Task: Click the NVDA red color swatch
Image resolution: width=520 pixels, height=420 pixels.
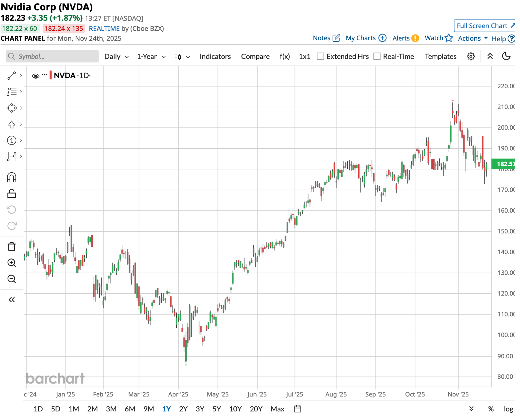Action: pyautogui.click(x=51, y=75)
